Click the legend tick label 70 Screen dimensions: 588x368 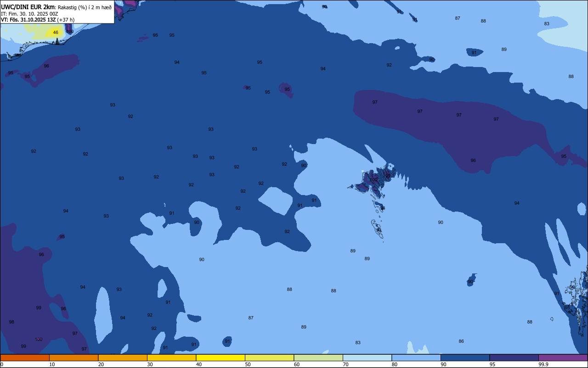345,364
